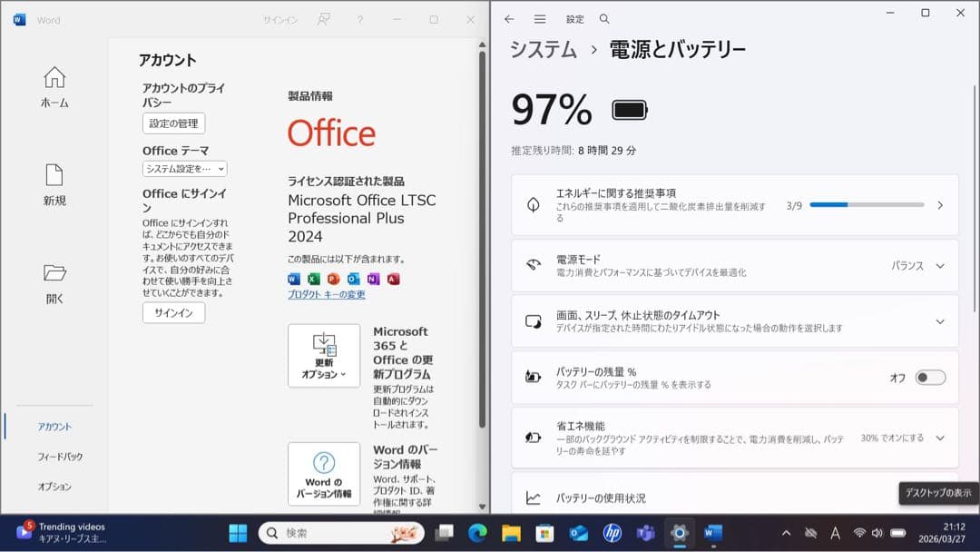Viewport: 980px width, 552px height.
Task: Click the Word app icon in product list
Action: (x=294, y=279)
